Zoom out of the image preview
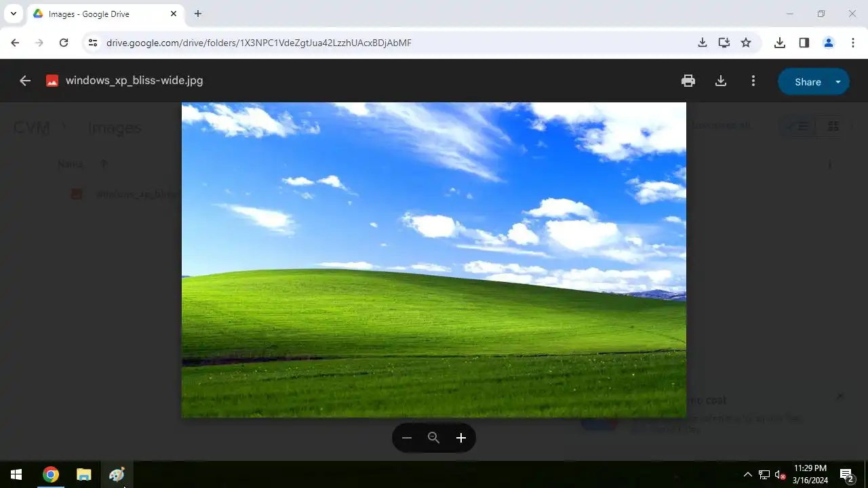868x488 pixels. 407,438
